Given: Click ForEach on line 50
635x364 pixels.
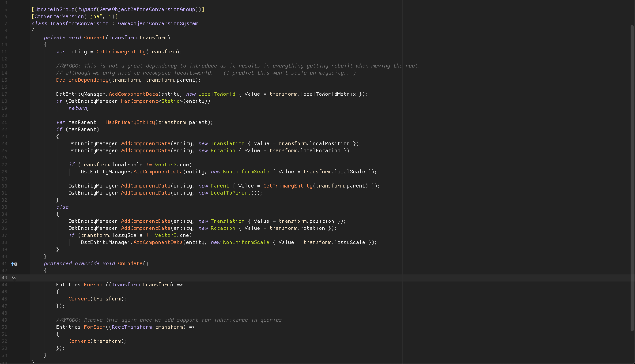Looking at the screenshot, I should pos(94,327).
